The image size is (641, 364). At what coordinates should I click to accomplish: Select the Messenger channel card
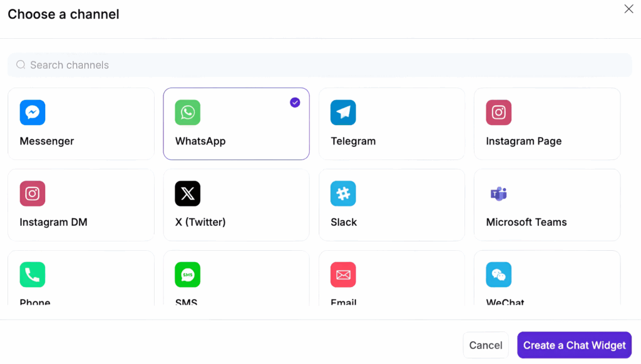pos(81,123)
